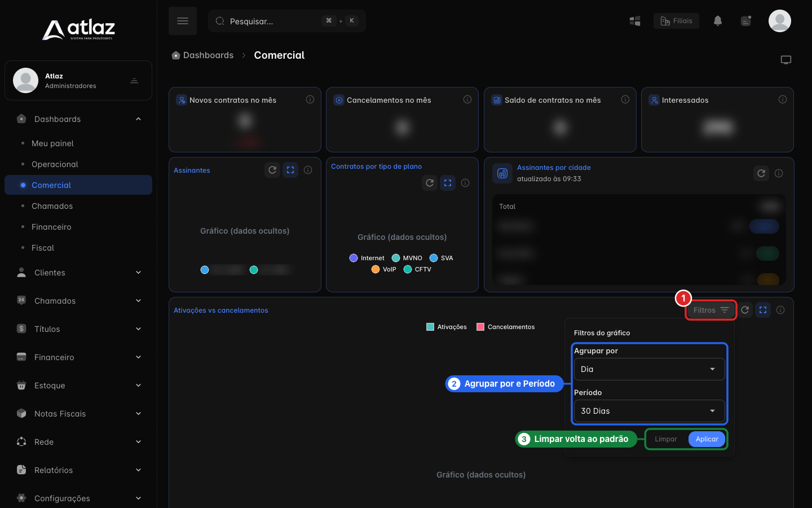Expand the Estoque sidebar section

78,386
